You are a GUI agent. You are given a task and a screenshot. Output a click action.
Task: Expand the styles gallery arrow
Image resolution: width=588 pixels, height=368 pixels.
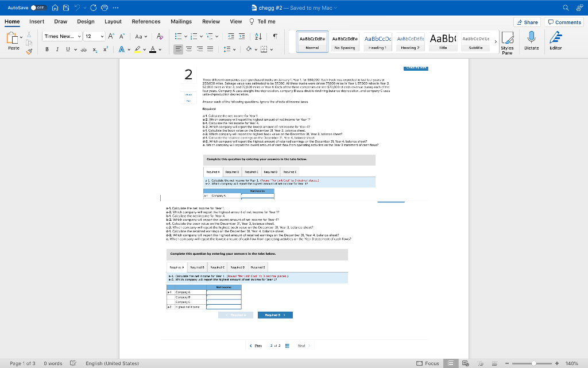[x=496, y=41]
